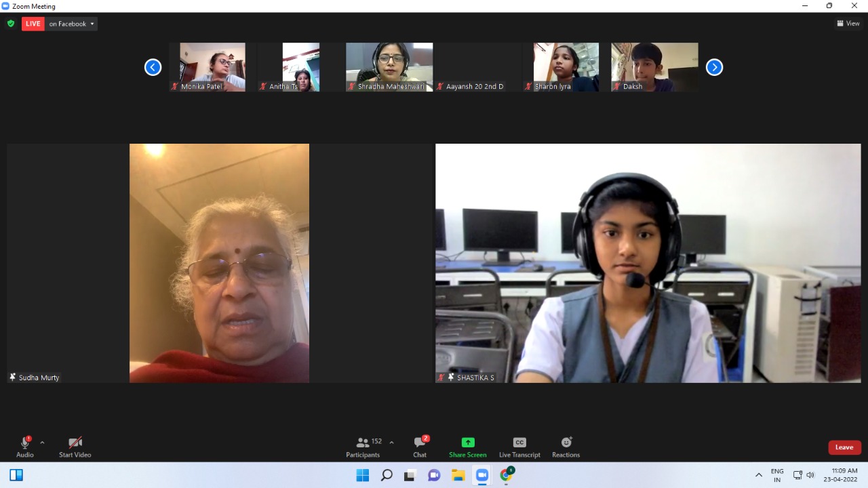Viewport: 868px width, 488px height.
Task: Open the View layout menu
Action: (848, 24)
